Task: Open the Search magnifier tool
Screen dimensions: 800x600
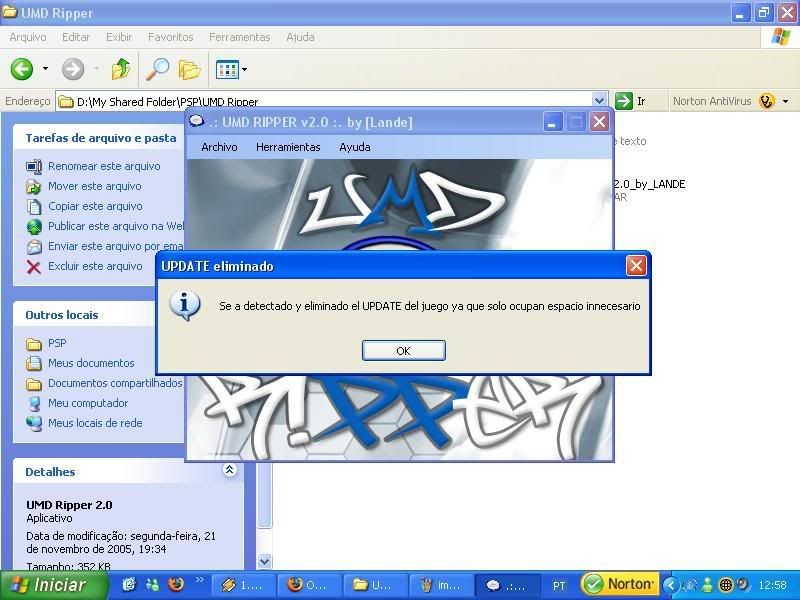Action: [x=158, y=69]
